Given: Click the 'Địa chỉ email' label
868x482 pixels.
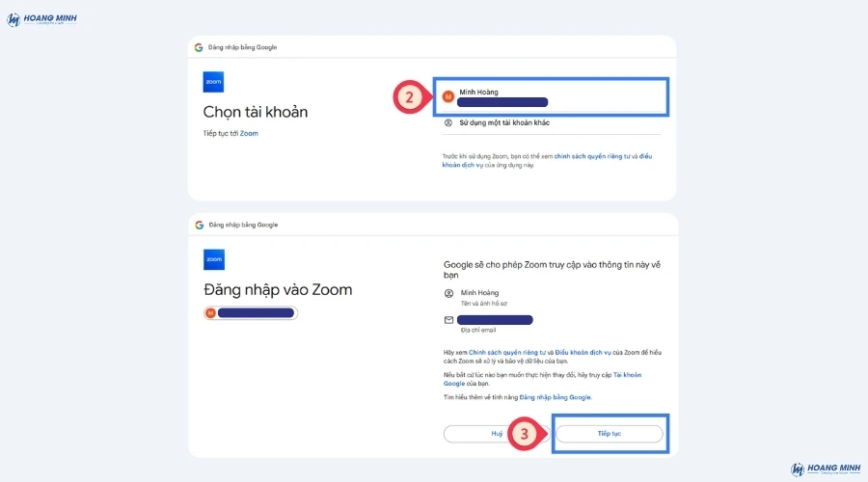Looking at the screenshot, I should [478, 331].
